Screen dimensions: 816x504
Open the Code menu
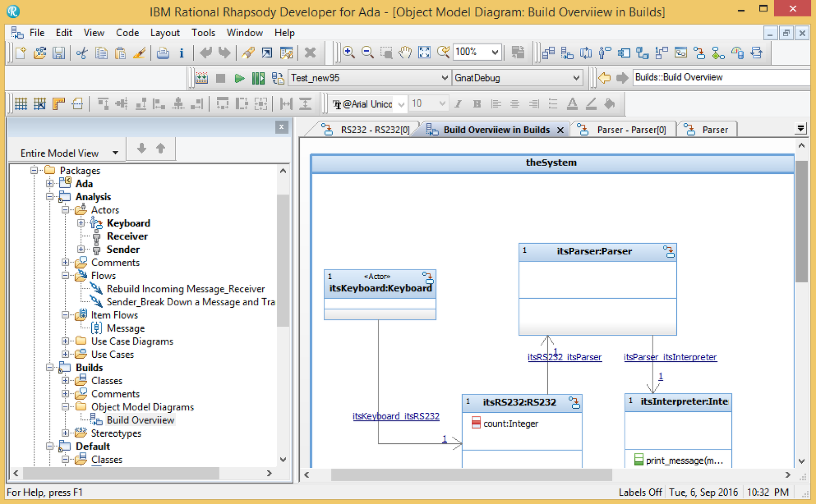(127, 33)
